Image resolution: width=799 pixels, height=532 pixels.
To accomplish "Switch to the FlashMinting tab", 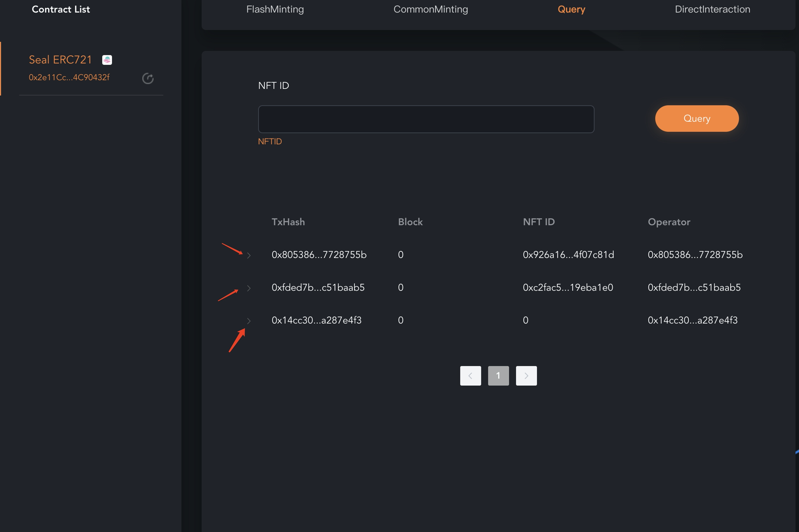I will click(275, 9).
